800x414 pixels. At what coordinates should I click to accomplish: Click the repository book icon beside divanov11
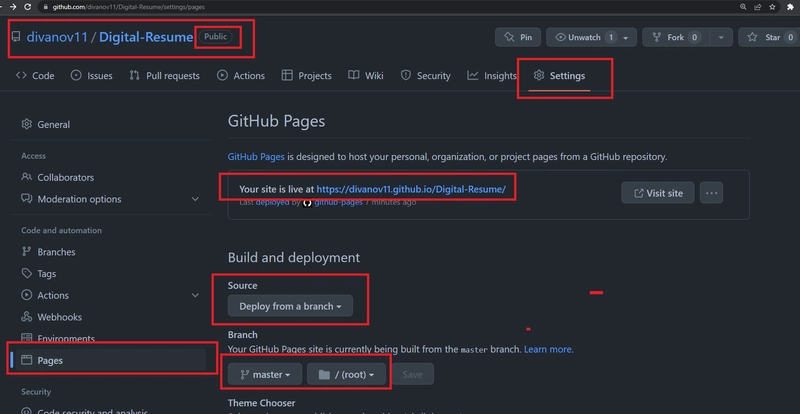16,37
